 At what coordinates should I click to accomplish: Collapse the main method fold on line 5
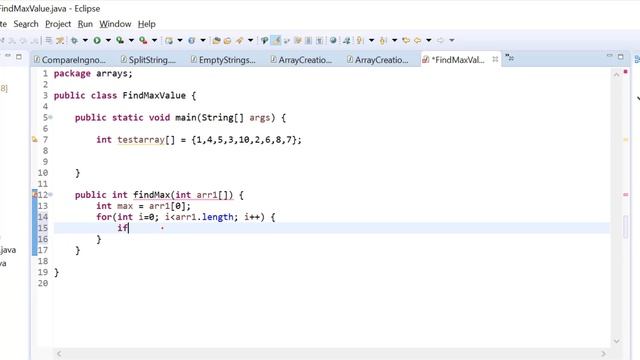tap(51, 118)
